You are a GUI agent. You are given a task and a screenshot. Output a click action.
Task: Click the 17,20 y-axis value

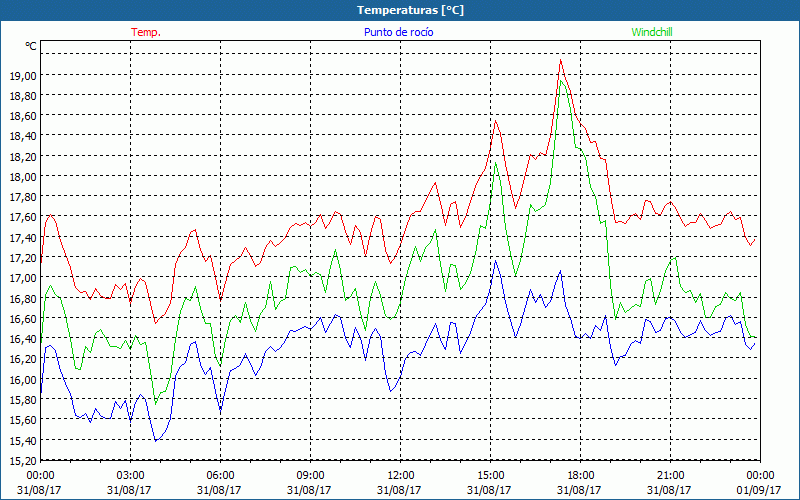[23, 258]
